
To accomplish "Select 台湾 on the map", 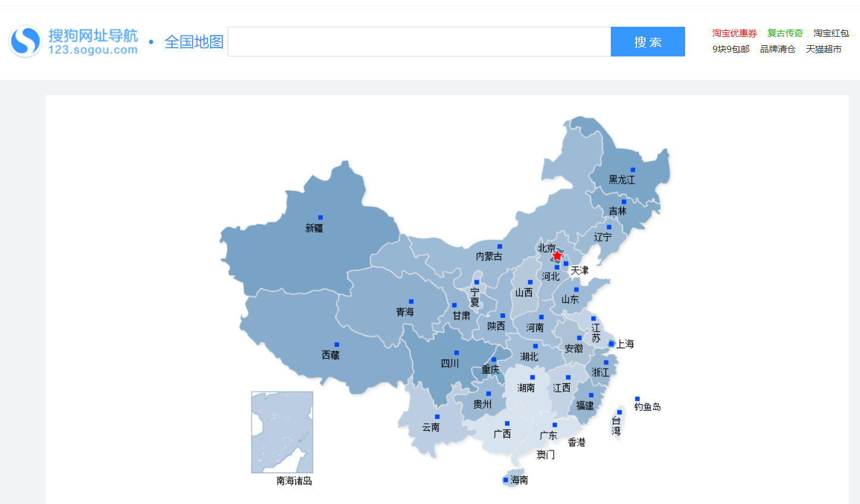I will pos(616,426).
